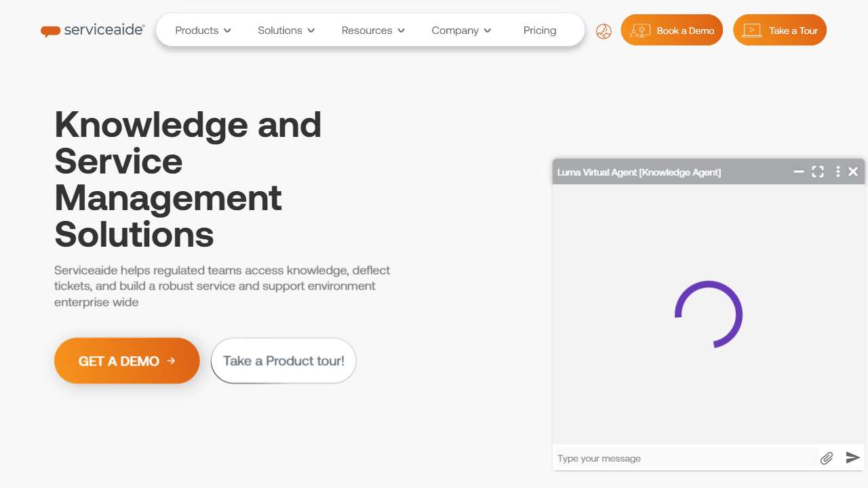The image size is (868, 488).
Task: Click the Take a Tour button
Action: pos(780,30)
